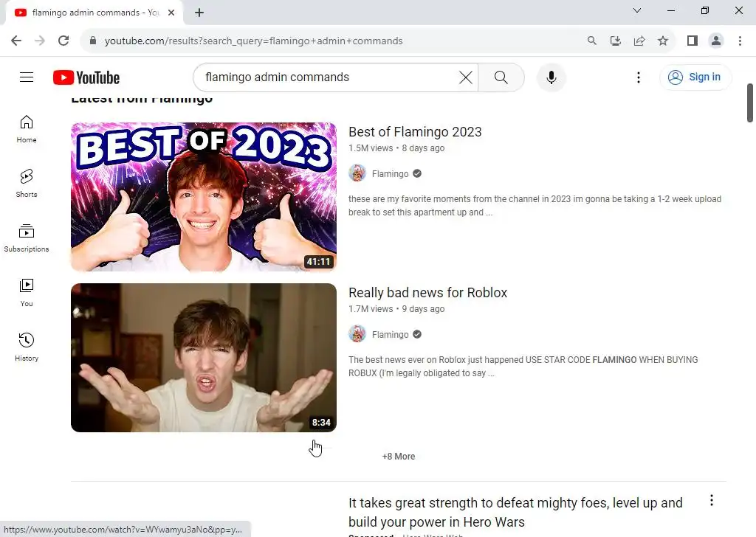Go back with the browser back arrow
The image size is (756, 537).
(x=16, y=41)
